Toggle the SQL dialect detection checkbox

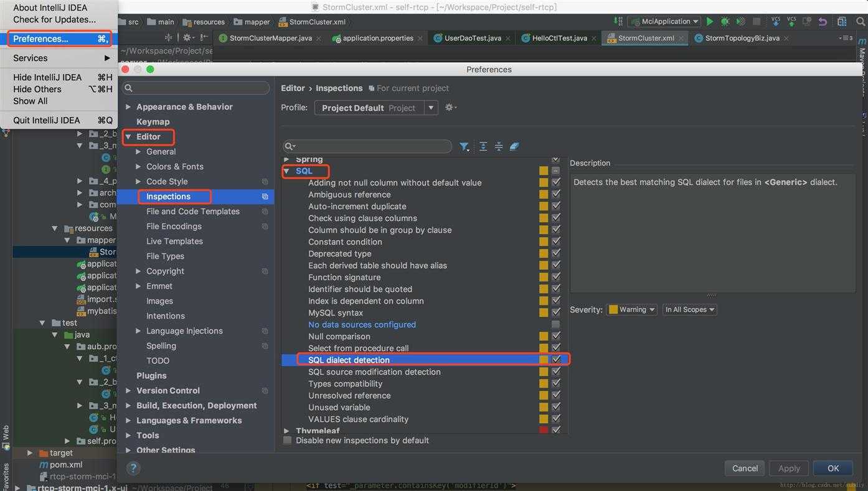coord(556,360)
